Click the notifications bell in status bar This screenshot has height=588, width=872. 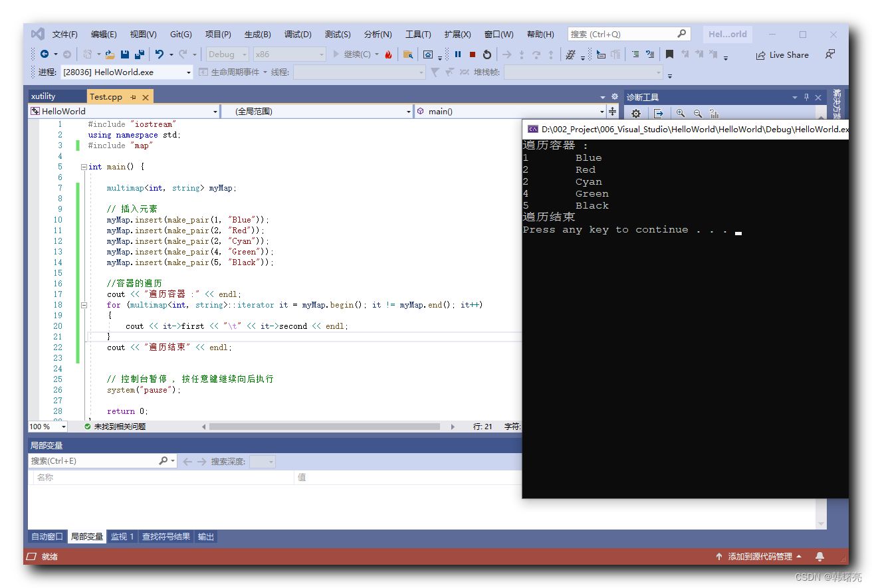coord(820,556)
